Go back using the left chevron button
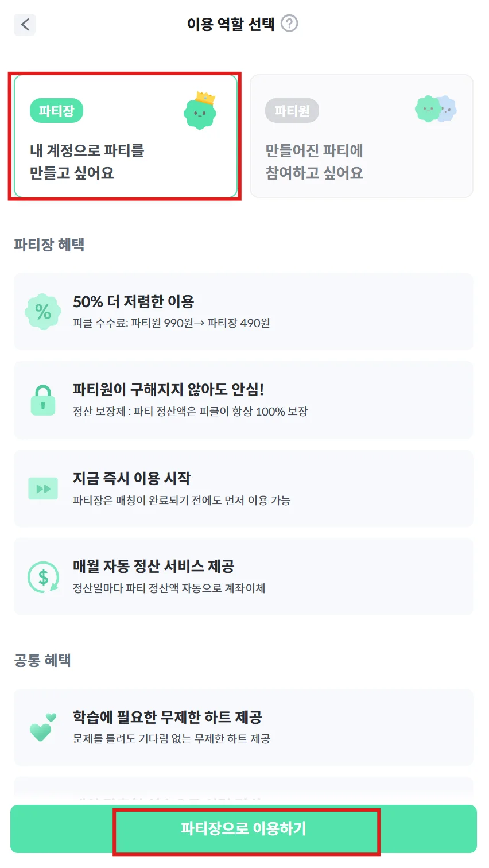Viewport: 489px width, 868px height. tap(25, 25)
